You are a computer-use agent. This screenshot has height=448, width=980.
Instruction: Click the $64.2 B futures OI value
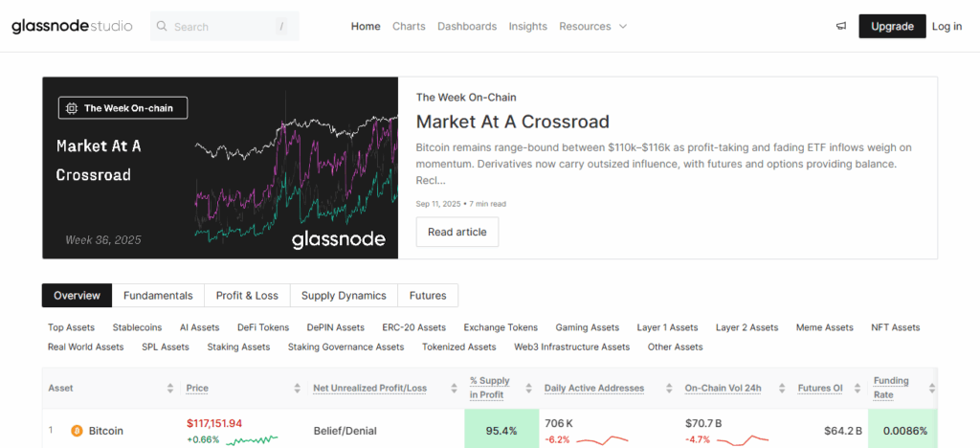(x=844, y=431)
